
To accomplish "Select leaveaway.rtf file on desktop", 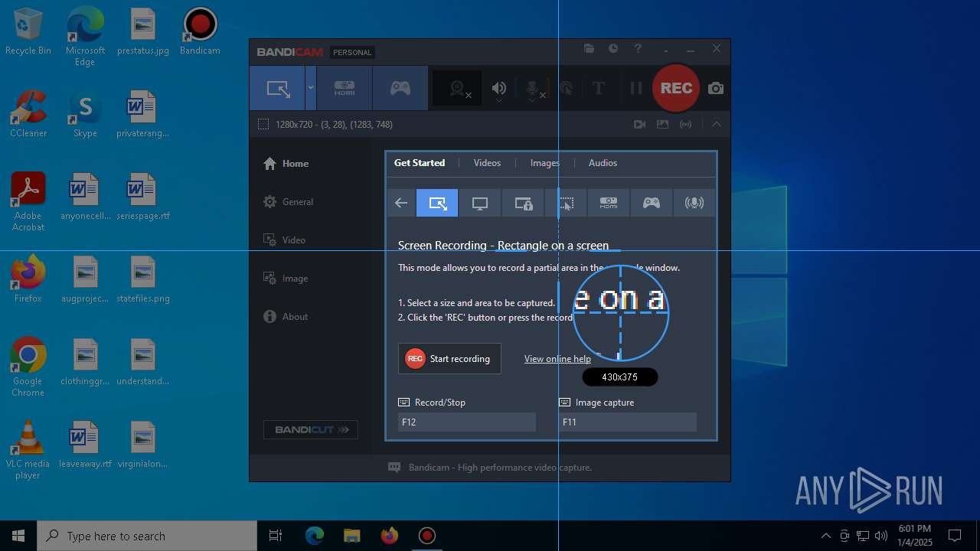I will 85,444.
